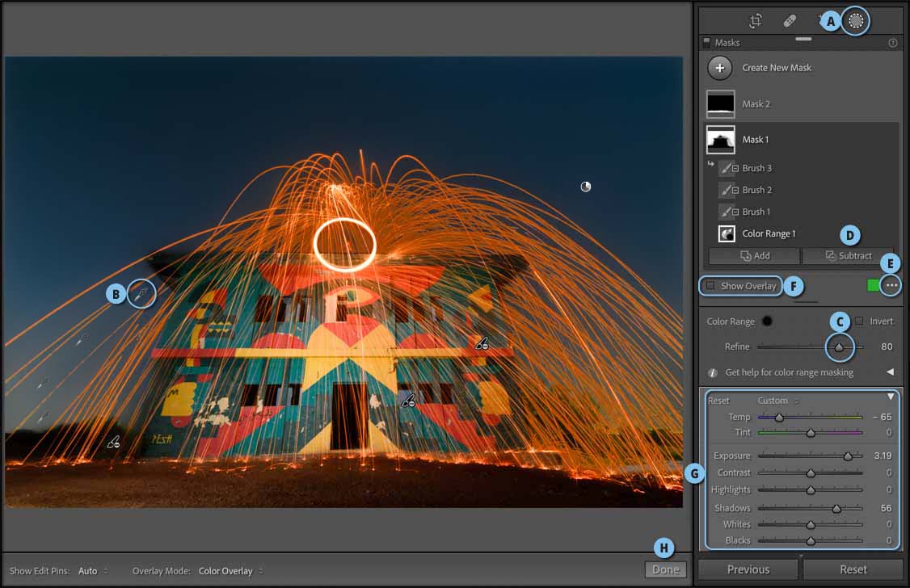Click the Contrast slider handle
This screenshot has width=910, height=588.
811,474
